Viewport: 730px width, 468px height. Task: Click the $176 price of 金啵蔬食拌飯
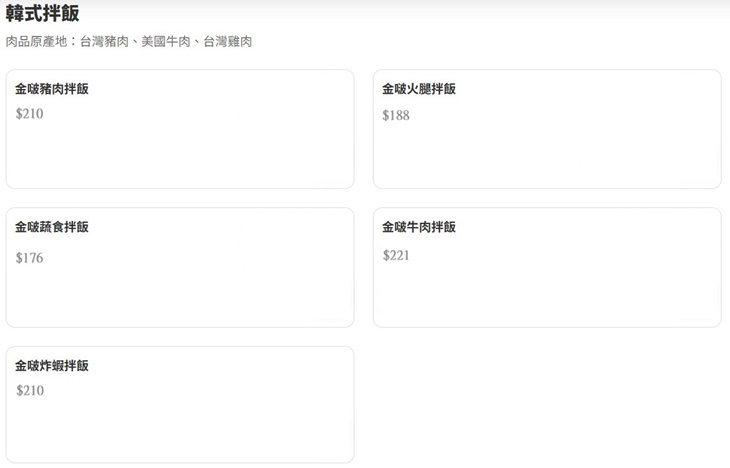point(30,258)
